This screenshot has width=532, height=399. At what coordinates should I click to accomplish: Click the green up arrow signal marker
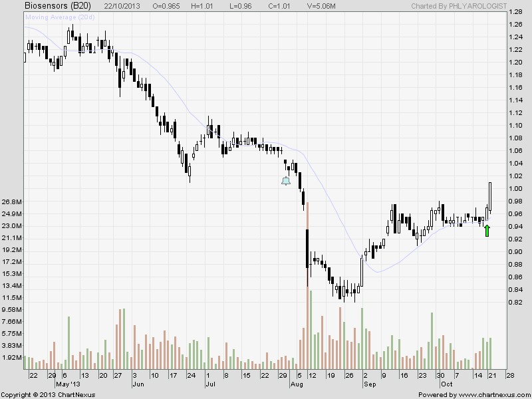pos(487,231)
